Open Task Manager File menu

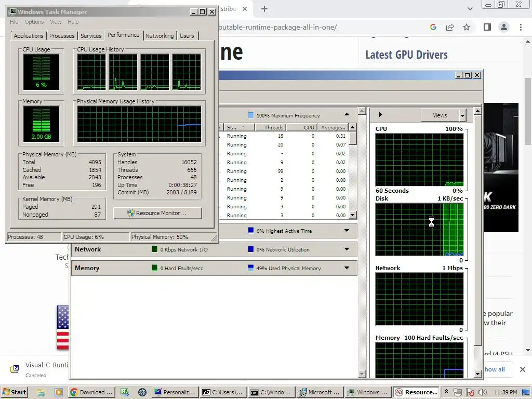(14, 22)
